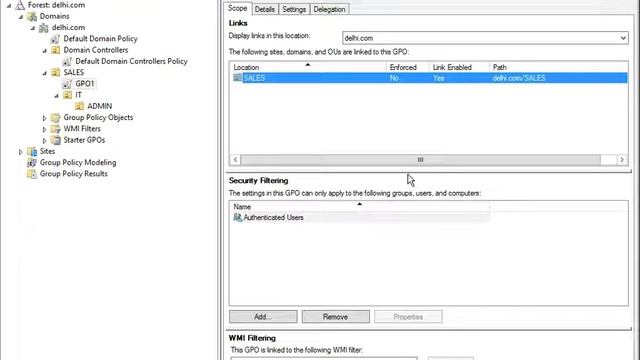Expand the Group Policy Objects node
The height and width of the screenshot is (360, 640).
(x=44, y=118)
